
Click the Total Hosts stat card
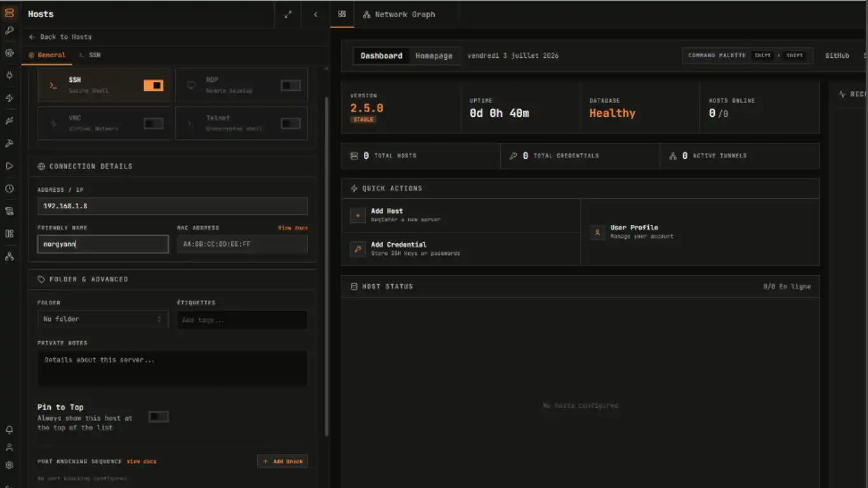click(x=421, y=156)
